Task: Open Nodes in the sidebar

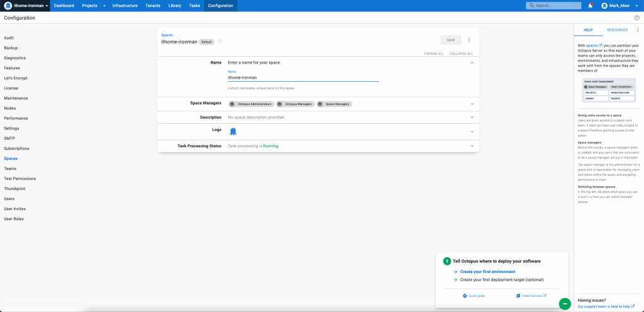Action: [x=9, y=108]
